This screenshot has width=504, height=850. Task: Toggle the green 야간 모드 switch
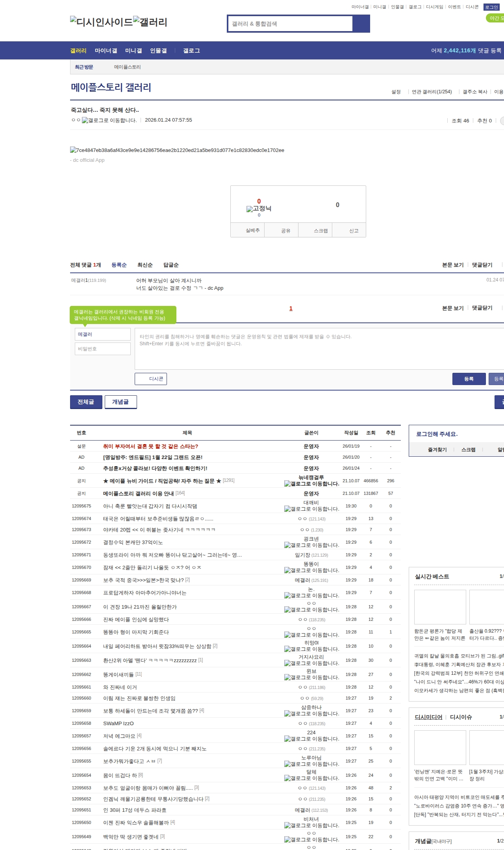pyautogui.click(x=495, y=18)
